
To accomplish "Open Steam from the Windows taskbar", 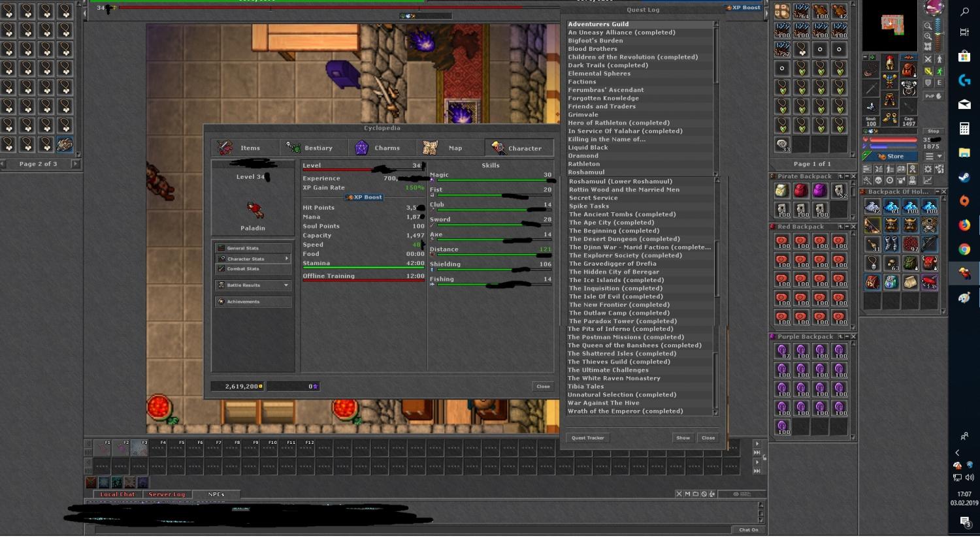I will 964,177.
